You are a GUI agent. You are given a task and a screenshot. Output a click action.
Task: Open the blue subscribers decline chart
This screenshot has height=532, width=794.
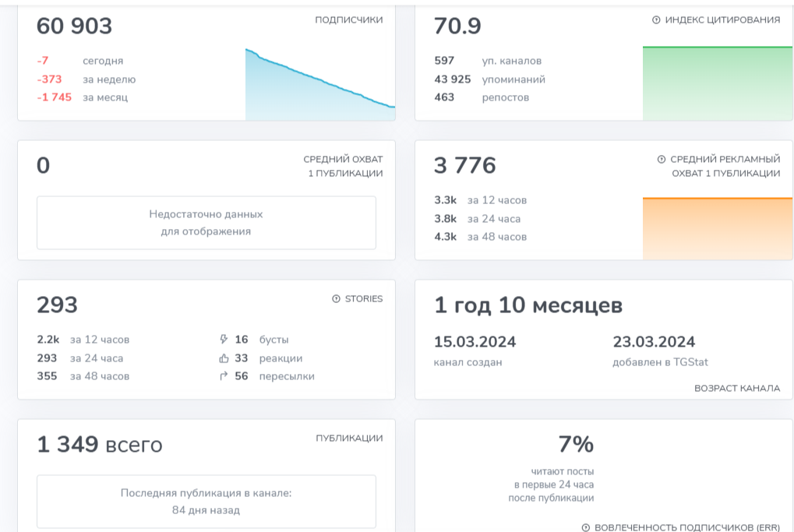click(x=319, y=86)
